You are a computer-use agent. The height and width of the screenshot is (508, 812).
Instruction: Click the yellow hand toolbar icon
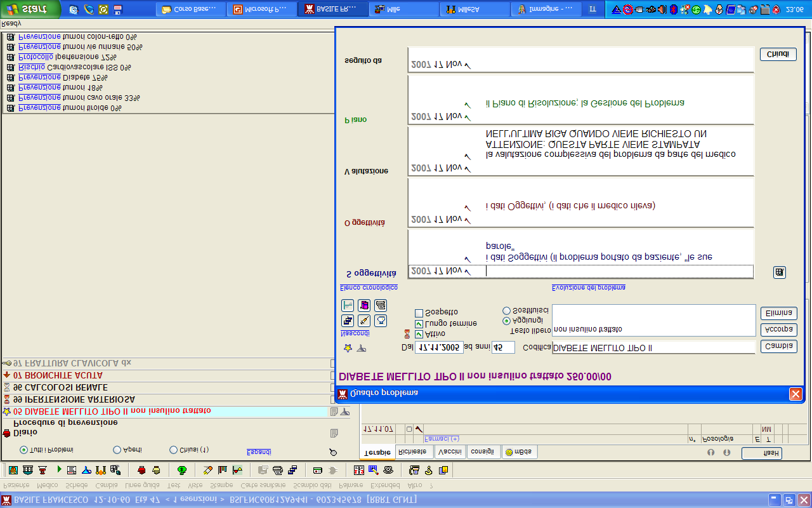tap(156, 470)
